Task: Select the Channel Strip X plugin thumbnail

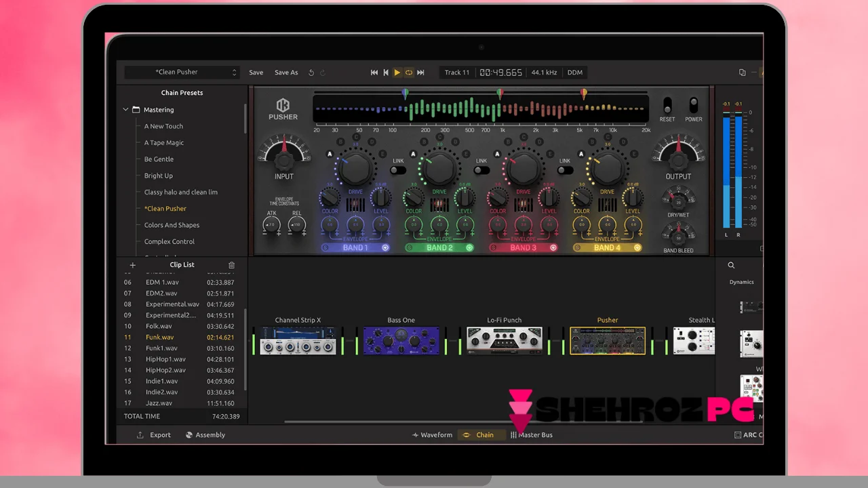Action: pyautogui.click(x=298, y=341)
